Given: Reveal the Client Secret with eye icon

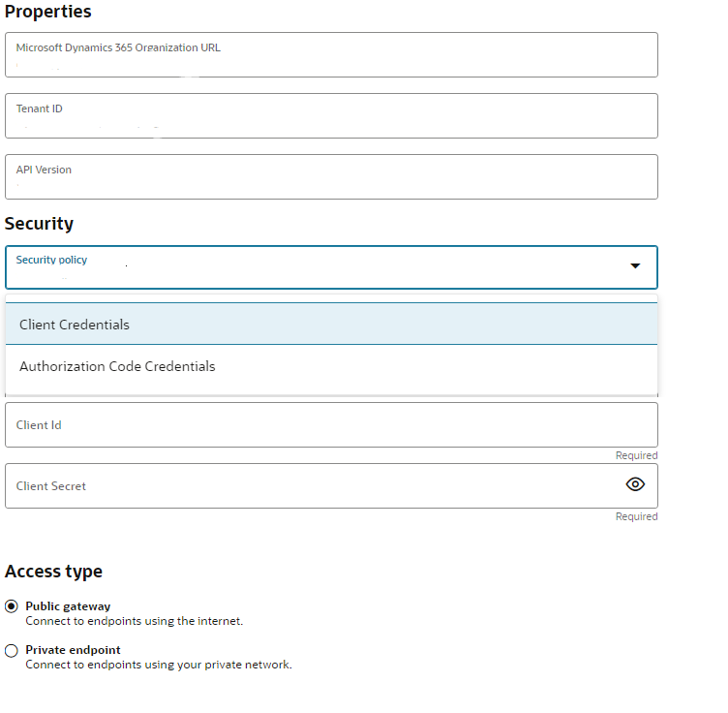Looking at the screenshot, I should [635, 484].
